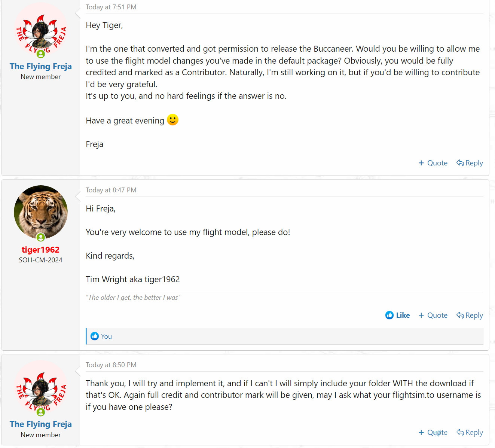
Task: Click the 'Today at 8:50 PM' timestamp
Action: [111, 365]
